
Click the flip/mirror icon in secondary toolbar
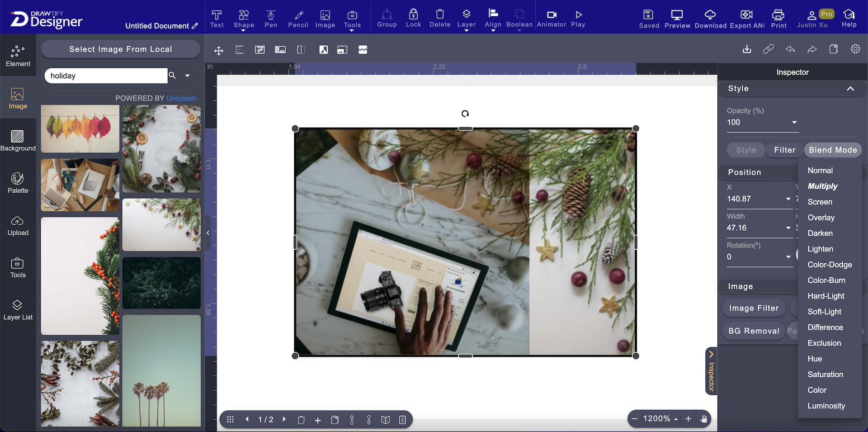(301, 50)
